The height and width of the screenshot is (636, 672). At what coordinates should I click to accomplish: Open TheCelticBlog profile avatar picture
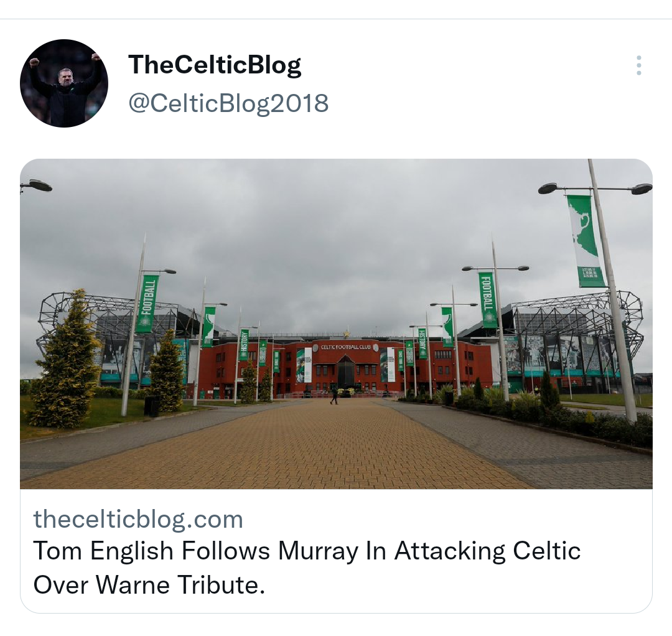64,83
